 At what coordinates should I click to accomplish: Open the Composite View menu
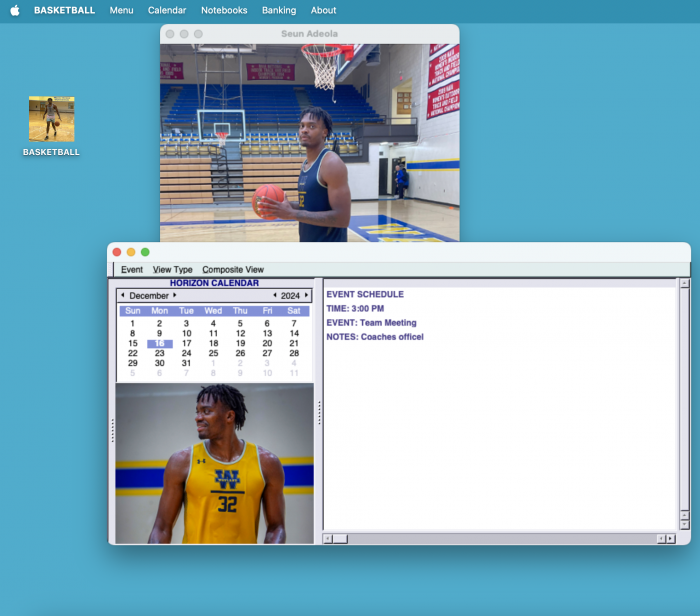[x=233, y=270]
